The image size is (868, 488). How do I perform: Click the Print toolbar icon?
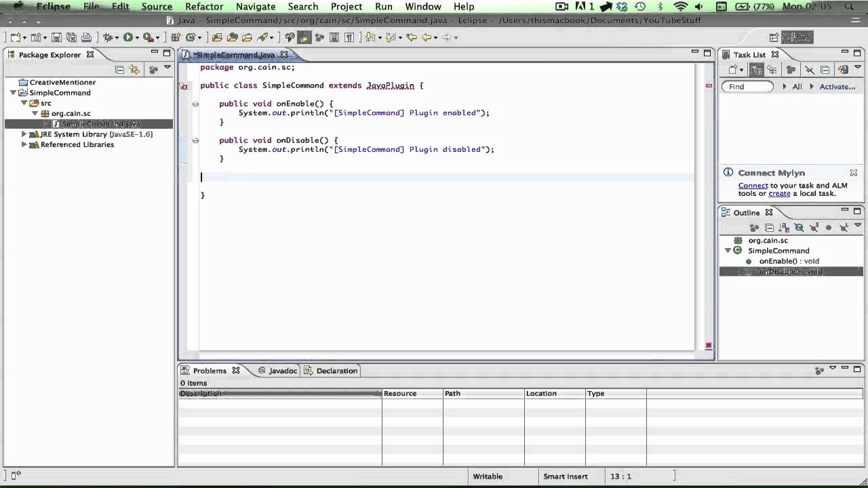[86, 37]
